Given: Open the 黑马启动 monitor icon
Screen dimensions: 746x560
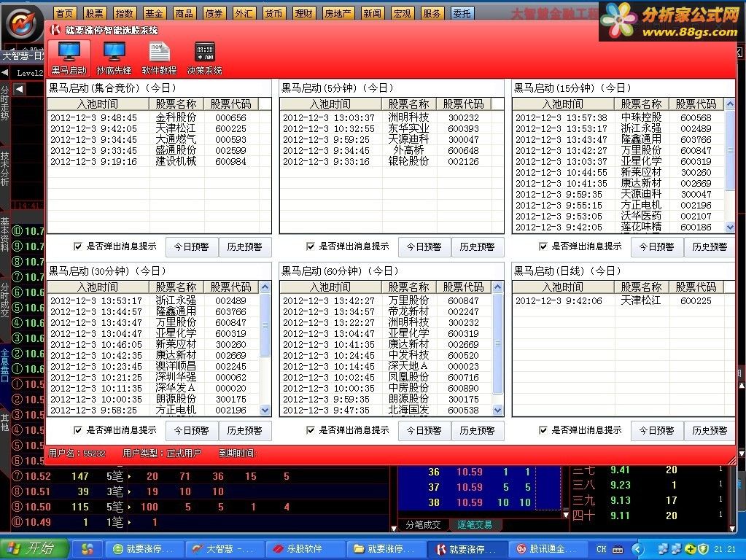Looking at the screenshot, I should (69, 58).
